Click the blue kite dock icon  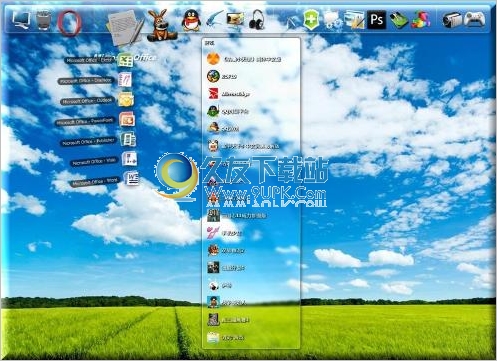[293, 22]
